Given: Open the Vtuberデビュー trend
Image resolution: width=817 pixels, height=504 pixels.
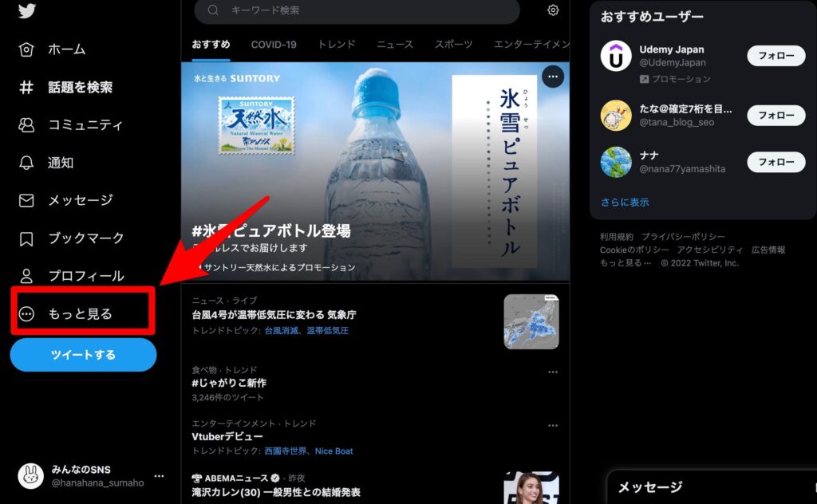Looking at the screenshot, I should tap(227, 436).
